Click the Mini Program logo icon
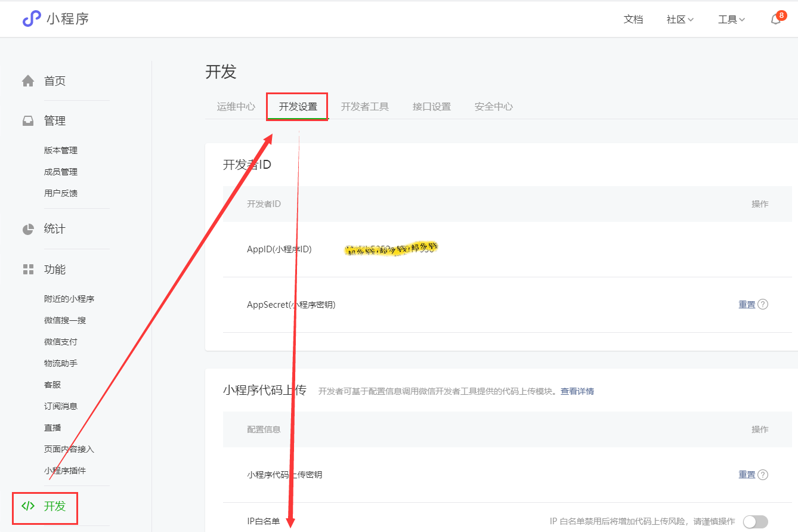The width and height of the screenshot is (798, 532). click(x=32, y=18)
